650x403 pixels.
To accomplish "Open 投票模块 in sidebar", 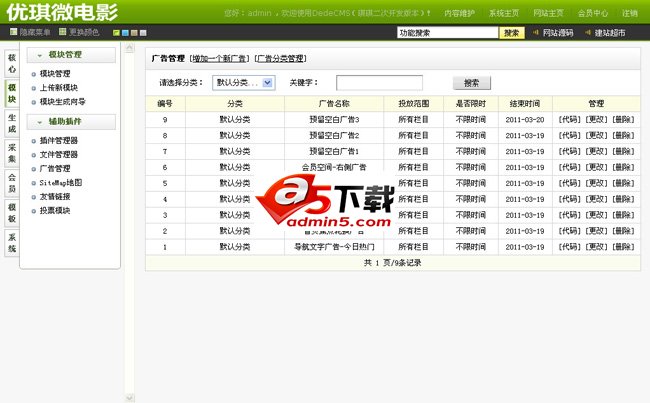I will pos(55,211).
